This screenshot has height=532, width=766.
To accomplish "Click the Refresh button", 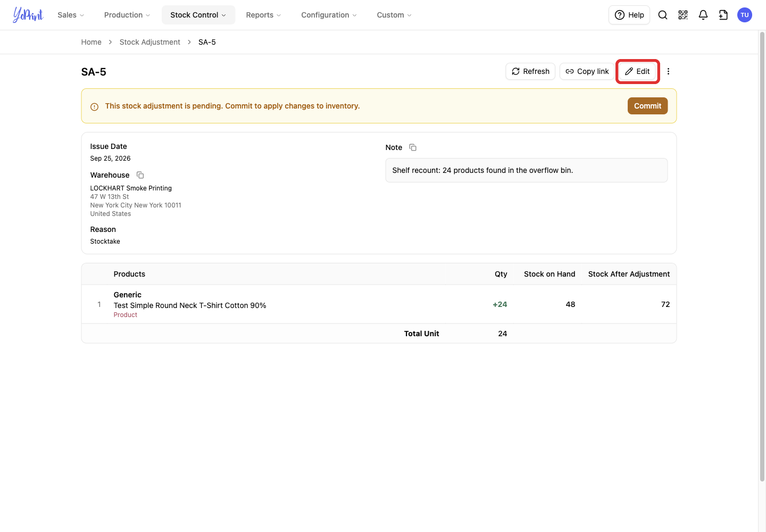I will [x=530, y=71].
